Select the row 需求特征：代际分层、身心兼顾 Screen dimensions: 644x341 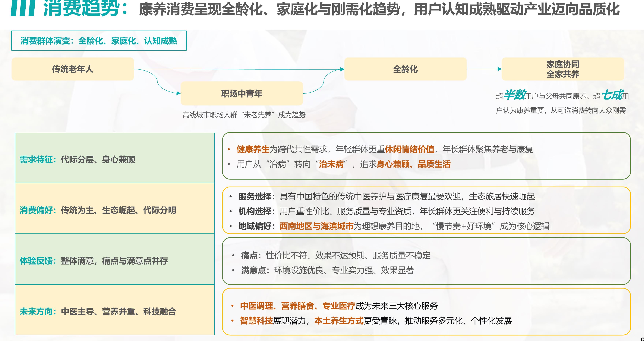pyautogui.click(x=115, y=158)
